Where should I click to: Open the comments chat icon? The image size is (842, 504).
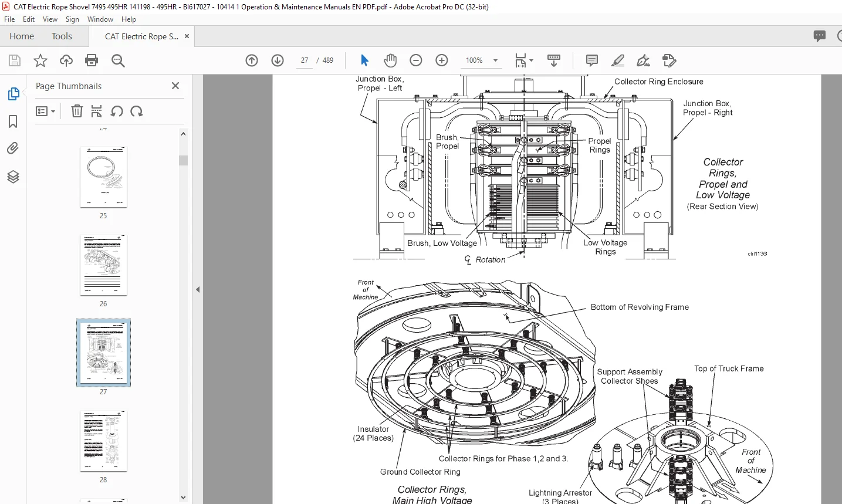point(820,36)
